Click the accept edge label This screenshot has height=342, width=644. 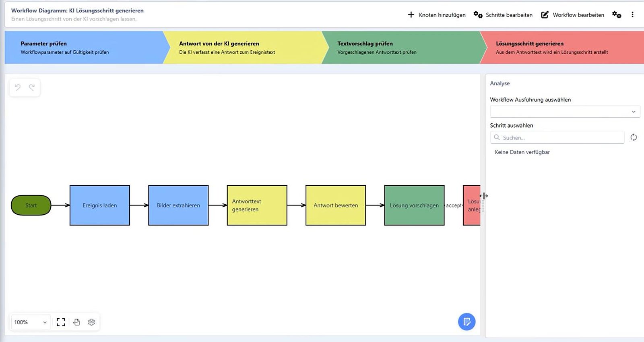tap(454, 205)
